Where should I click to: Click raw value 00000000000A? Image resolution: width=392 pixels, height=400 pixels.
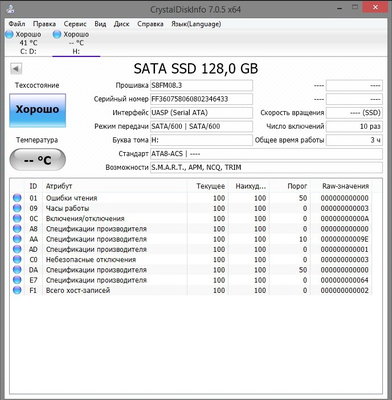click(345, 219)
